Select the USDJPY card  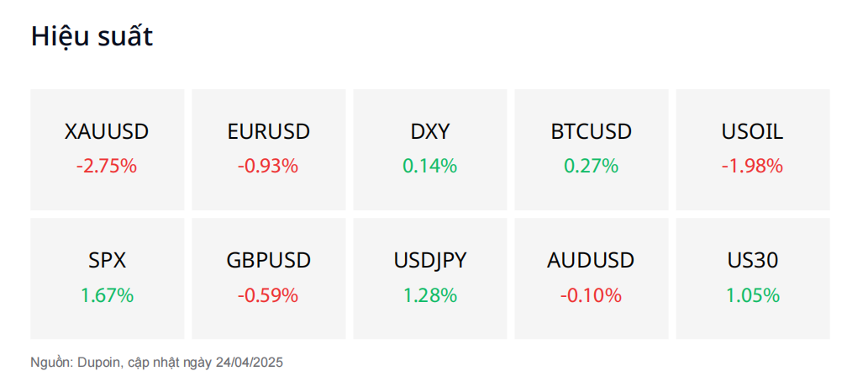430,278
